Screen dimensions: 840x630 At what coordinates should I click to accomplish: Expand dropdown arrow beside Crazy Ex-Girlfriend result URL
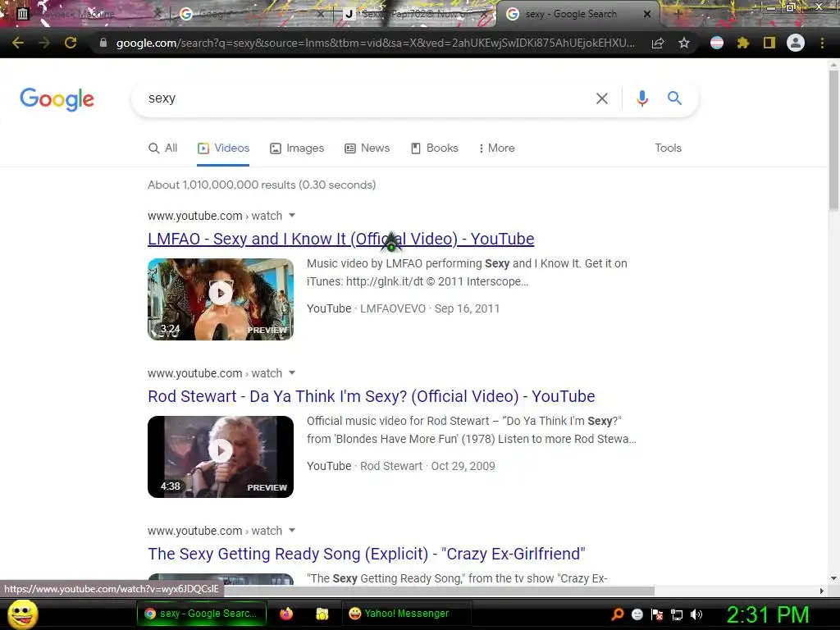pyautogui.click(x=292, y=531)
